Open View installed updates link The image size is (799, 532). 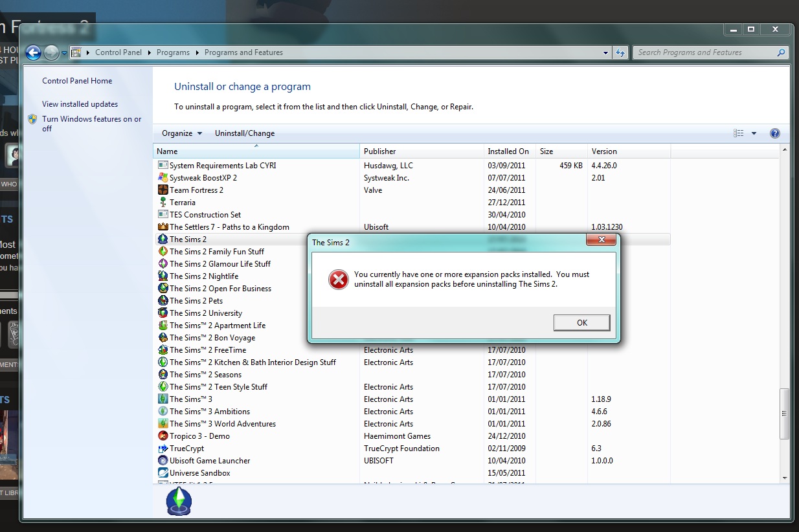point(80,104)
